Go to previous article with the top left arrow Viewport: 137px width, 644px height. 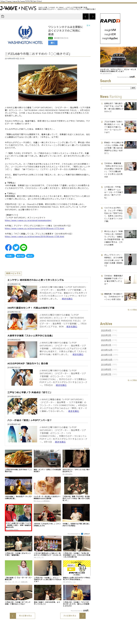[86, 16]
